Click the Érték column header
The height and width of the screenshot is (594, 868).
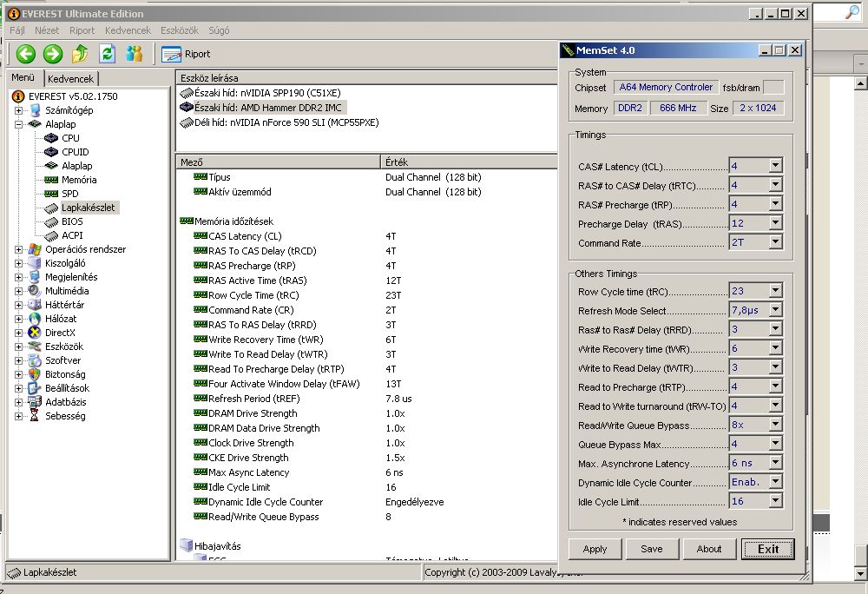pos(470,162)
